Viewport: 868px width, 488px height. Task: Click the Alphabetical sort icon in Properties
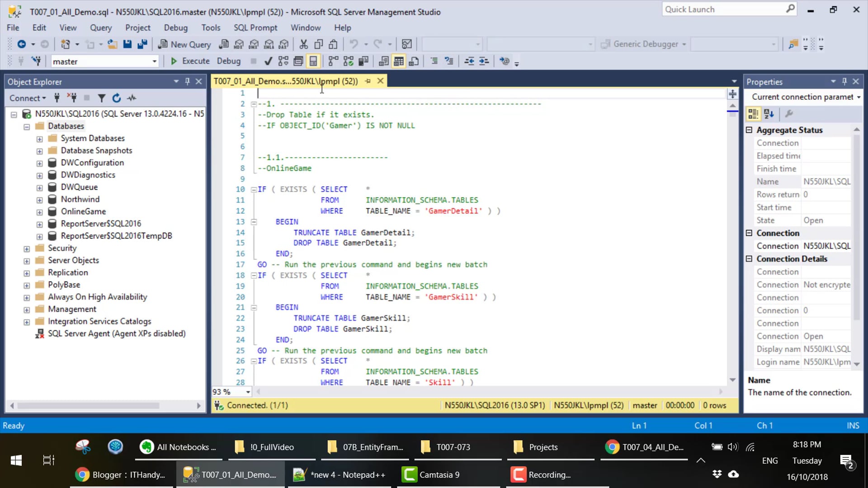(769, 114)
